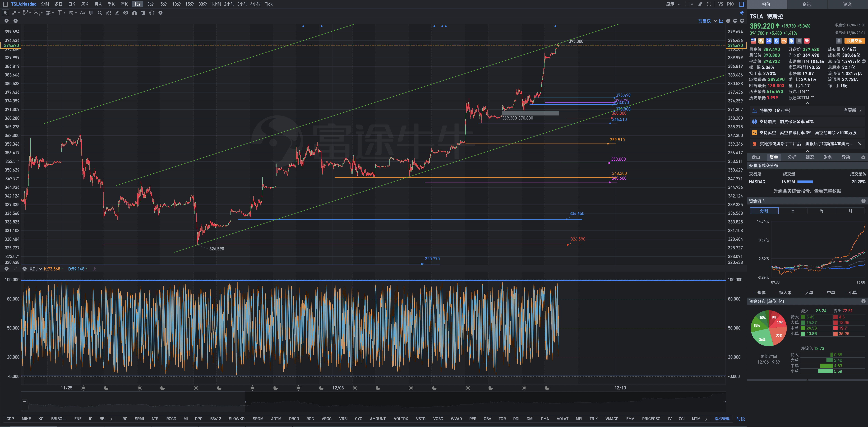
Task: Click the line segment drawing tool
Action: coord(14,13)
